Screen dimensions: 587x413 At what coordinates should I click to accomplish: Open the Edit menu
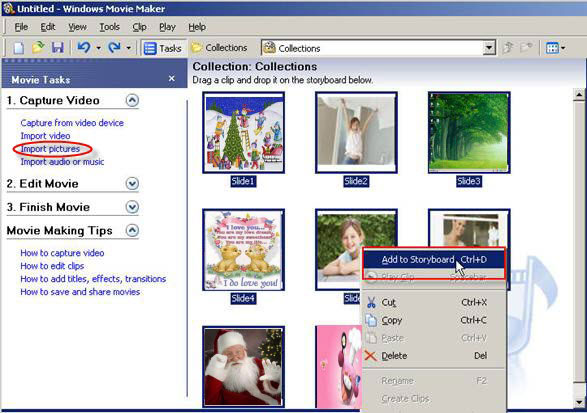click(x=48, y=27)
